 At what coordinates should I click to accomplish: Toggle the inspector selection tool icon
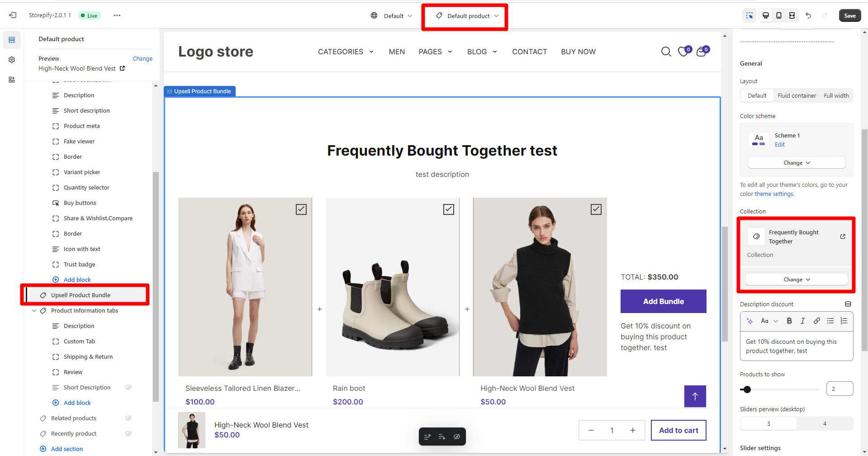pyautogui.click(x=749, y=15)
